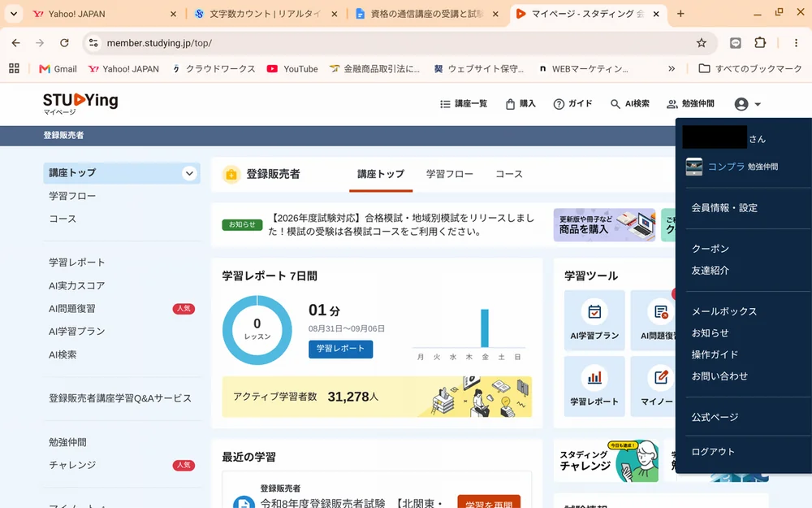The width and height of the screenshot is (812, 508).
Task: Open AI実力スコア in the sidebar
Action: 76,285
